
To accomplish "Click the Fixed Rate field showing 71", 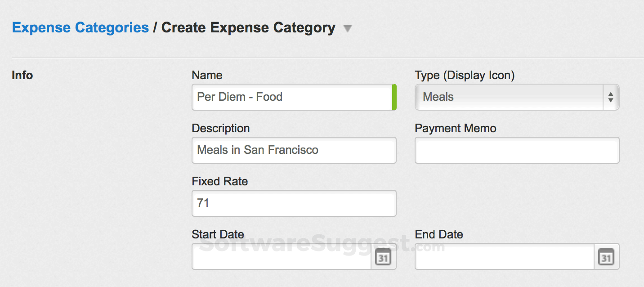I will (294, 203).
